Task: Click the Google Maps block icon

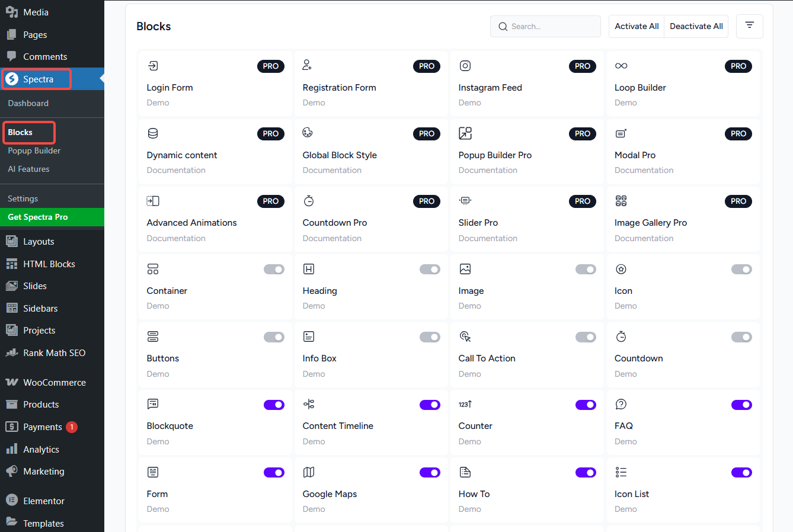Action: pyautogui.click(x=309, y=472)
